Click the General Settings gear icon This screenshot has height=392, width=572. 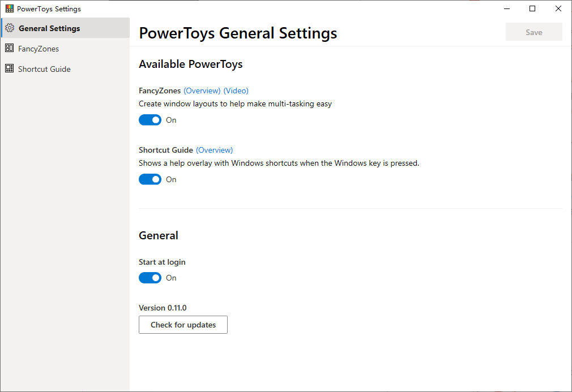pyautogui.click(x=9, y=28)
